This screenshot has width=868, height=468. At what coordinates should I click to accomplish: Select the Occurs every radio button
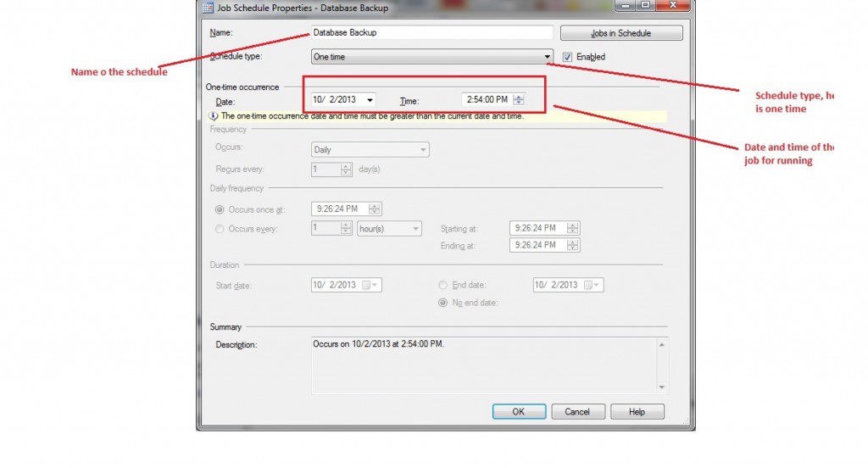220,229
